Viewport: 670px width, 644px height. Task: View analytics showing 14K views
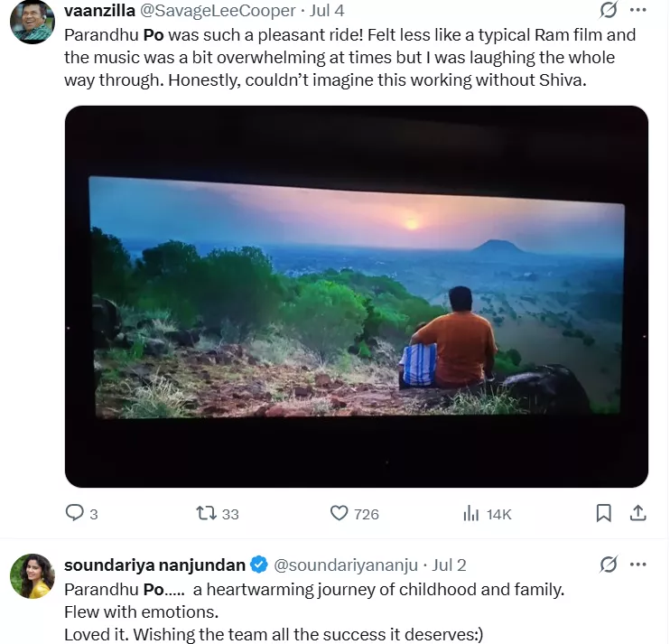[x=471, y=513]
